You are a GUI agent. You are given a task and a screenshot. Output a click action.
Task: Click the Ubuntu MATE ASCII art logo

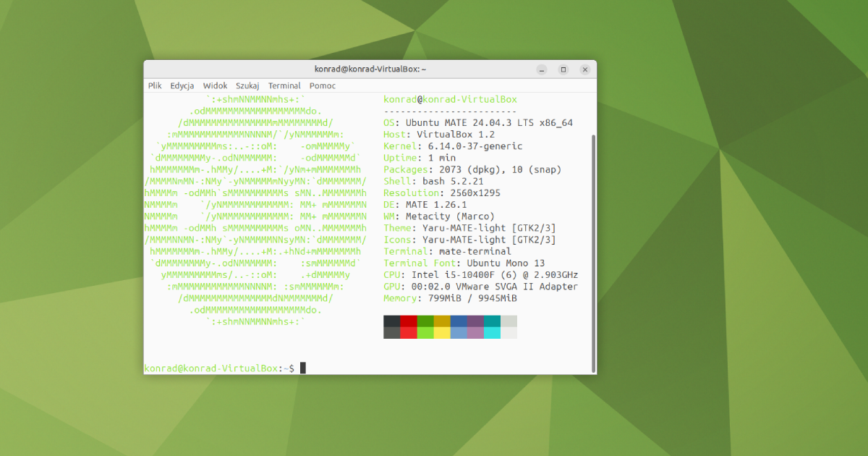click(255, 211)
